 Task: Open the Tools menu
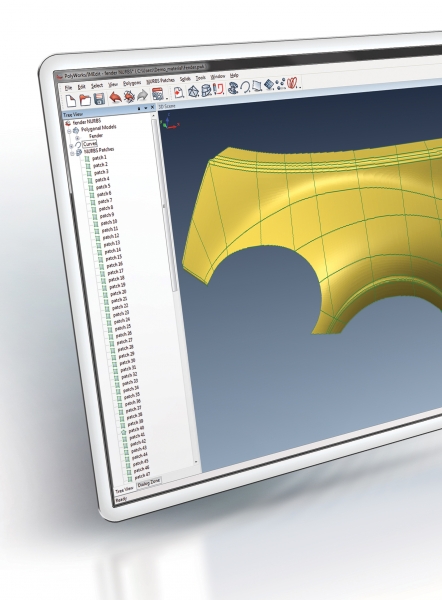[x=201, y=78]
